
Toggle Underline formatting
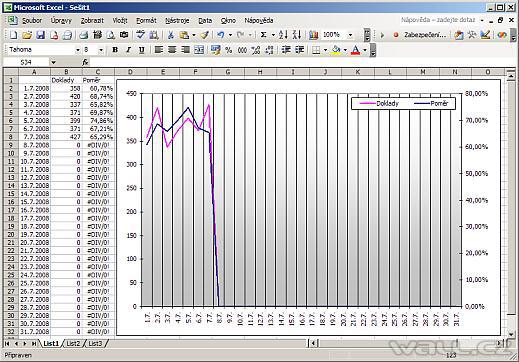142,50
